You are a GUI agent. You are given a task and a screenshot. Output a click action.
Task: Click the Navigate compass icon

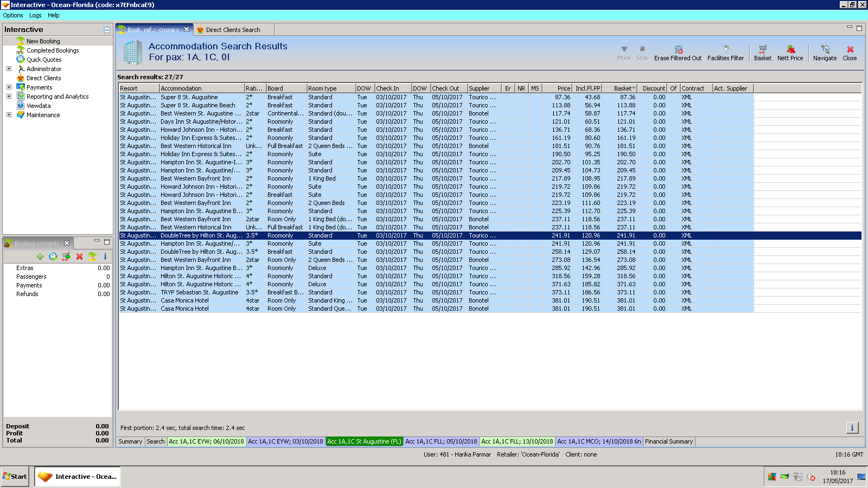(825, 50)
